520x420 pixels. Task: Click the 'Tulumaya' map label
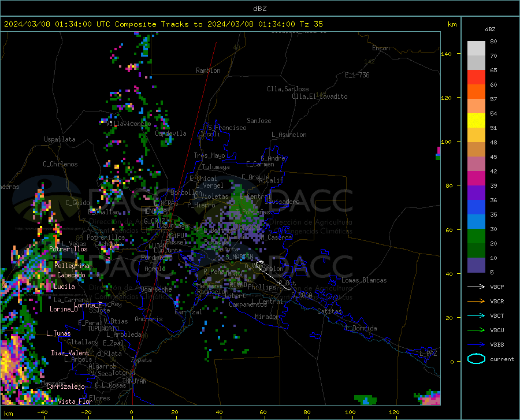pyautogui.click(x=216, y=167)
